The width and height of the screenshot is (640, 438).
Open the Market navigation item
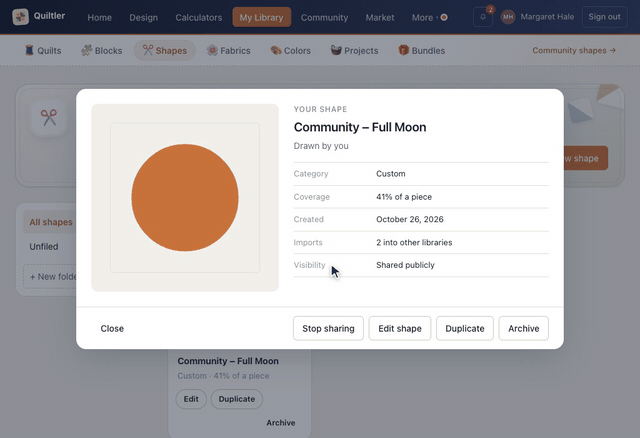coord(380,18)
